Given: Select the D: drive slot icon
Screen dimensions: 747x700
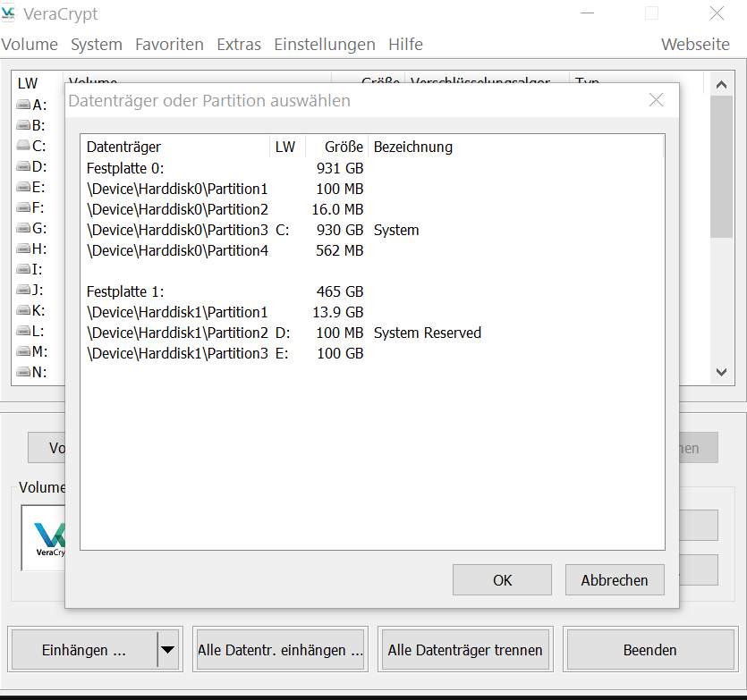Looking at the screenshot, I should coord(23,166).
